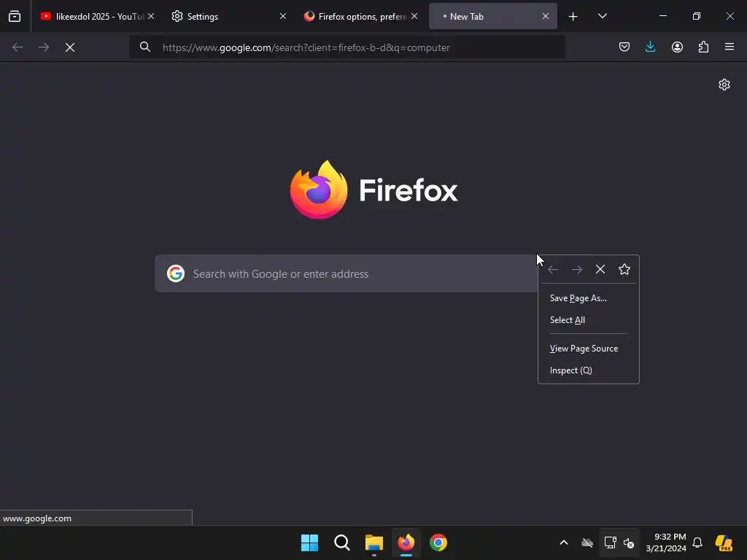
Task: Open the Firefox View icon at the tab strip's start
Action: (15, 16)
